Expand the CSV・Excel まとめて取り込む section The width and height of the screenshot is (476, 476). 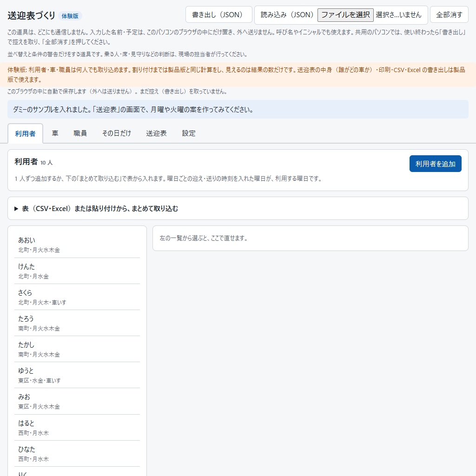pos(238,208)
